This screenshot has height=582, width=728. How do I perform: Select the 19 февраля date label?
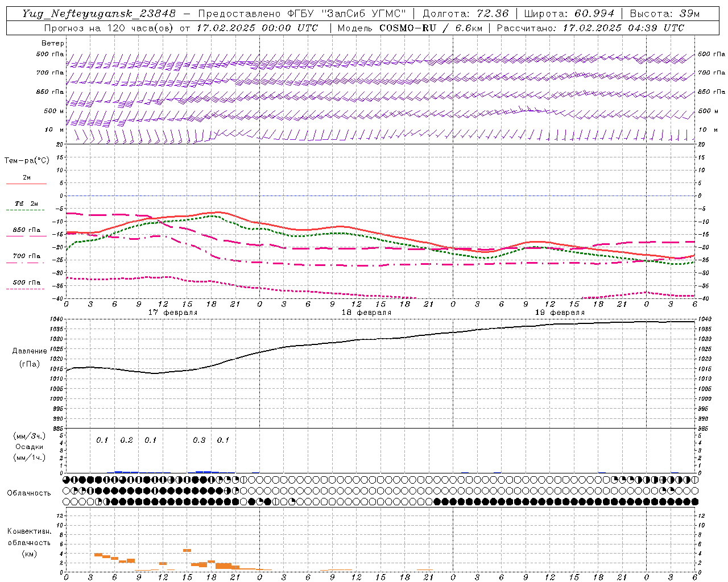[x=560, y=313]
